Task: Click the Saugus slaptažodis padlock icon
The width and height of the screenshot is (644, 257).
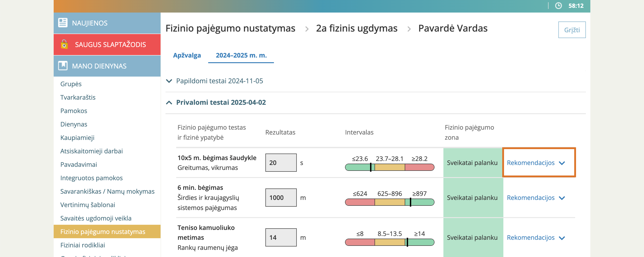Action: click(x=64, y=44)
